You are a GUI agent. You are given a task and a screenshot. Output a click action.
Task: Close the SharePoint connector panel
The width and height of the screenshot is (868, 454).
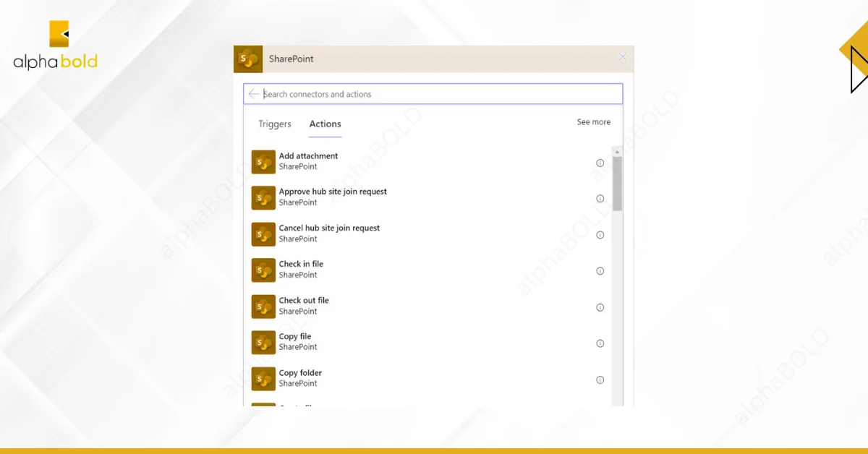tap(622, 57)
